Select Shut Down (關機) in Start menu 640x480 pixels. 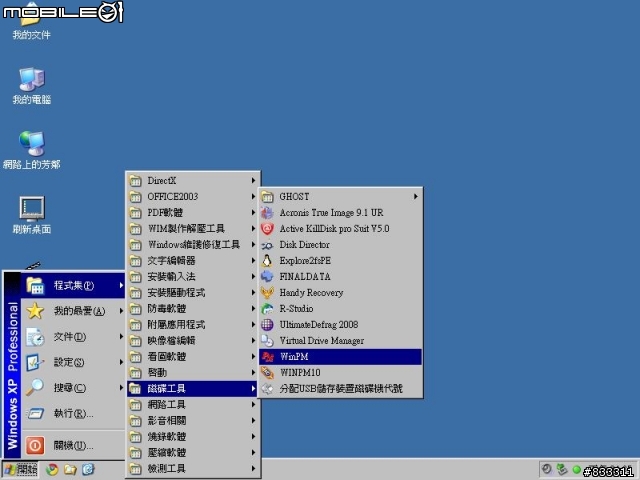point(73,445)
